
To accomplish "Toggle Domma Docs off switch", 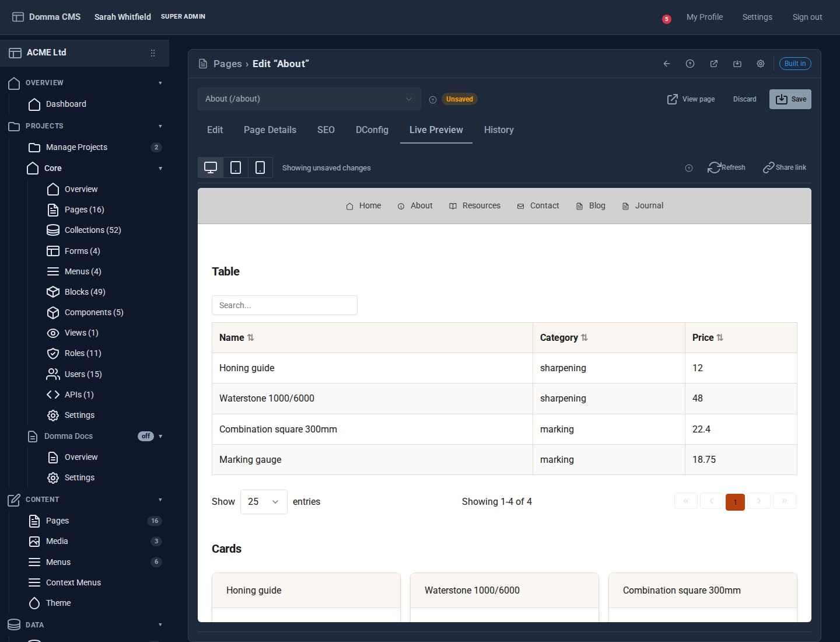I will [146, 436].
